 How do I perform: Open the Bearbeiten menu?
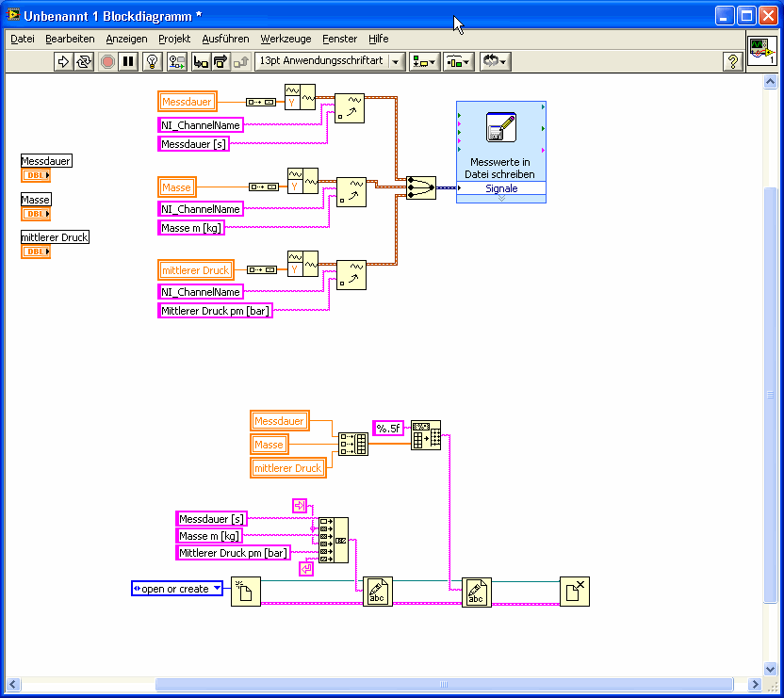(70, 39)
